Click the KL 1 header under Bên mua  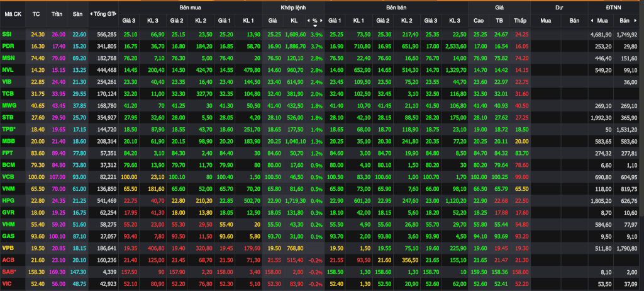[248, 20]
